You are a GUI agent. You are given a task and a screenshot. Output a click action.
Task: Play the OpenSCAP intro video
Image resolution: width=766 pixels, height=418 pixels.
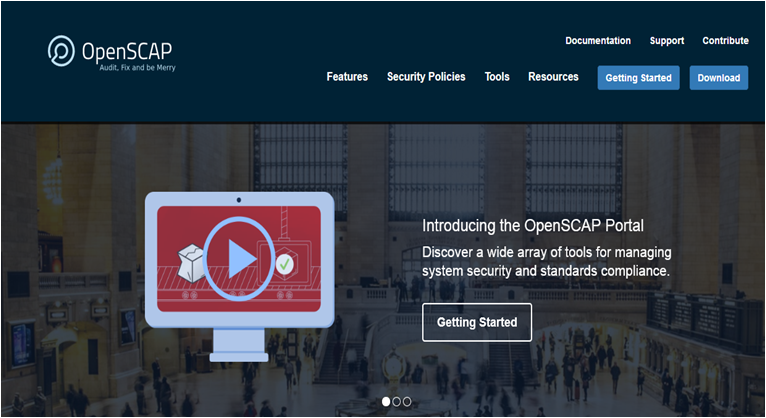point(239,258)
